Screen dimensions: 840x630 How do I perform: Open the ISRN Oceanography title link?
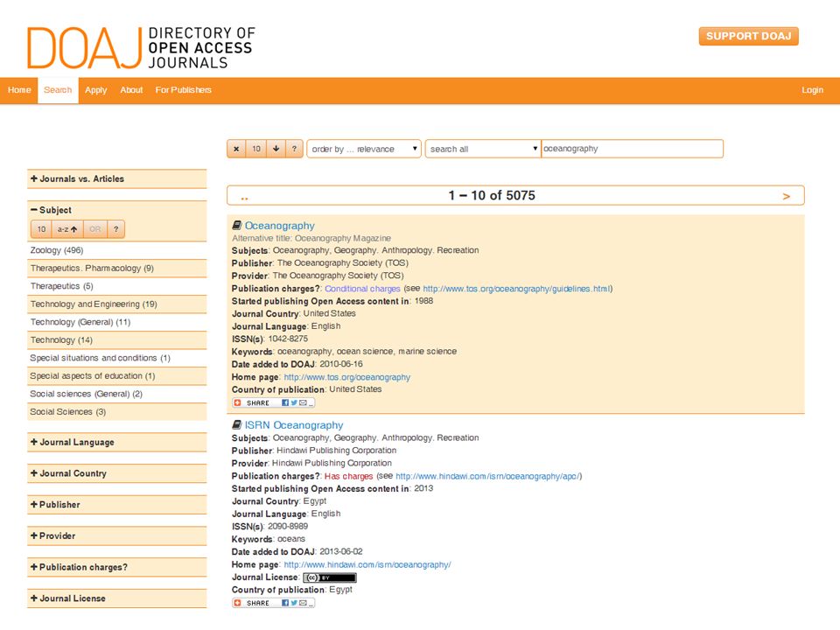294,425
